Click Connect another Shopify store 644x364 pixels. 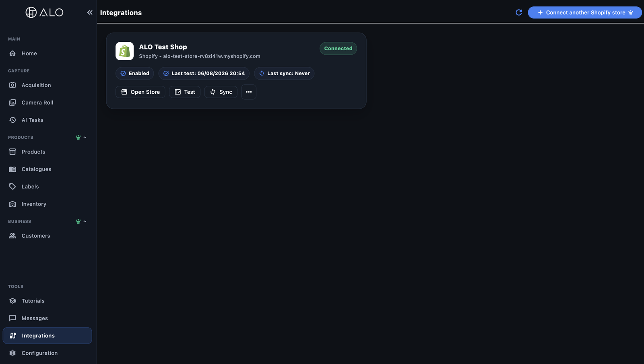coord(585,12)
